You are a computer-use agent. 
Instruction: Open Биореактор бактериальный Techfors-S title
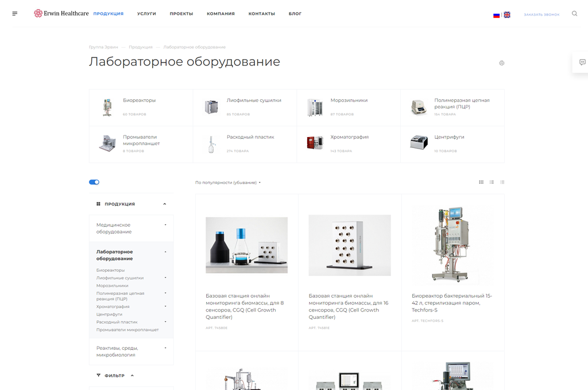(x=452, y=303)
